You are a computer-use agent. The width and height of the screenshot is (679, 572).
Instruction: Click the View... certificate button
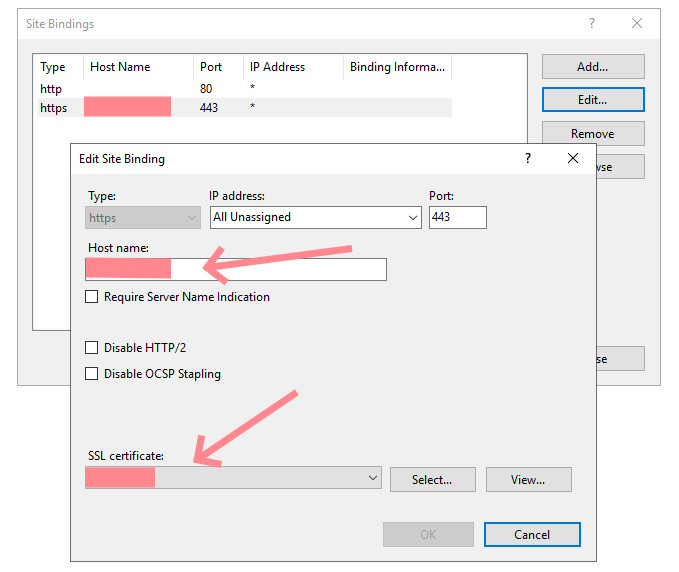click(528, 480)
